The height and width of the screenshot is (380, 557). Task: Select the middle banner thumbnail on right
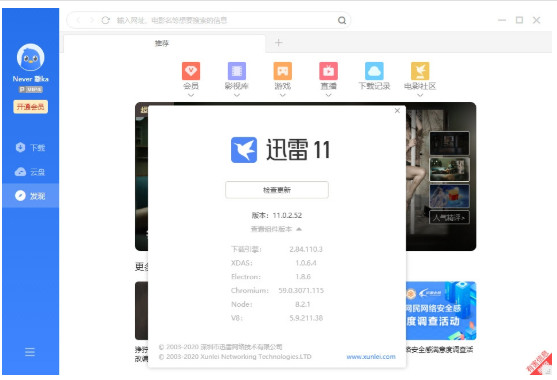click(449, 169)
